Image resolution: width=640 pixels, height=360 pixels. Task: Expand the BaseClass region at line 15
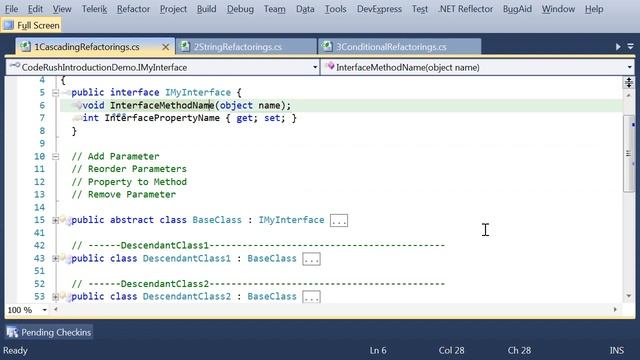56,220
